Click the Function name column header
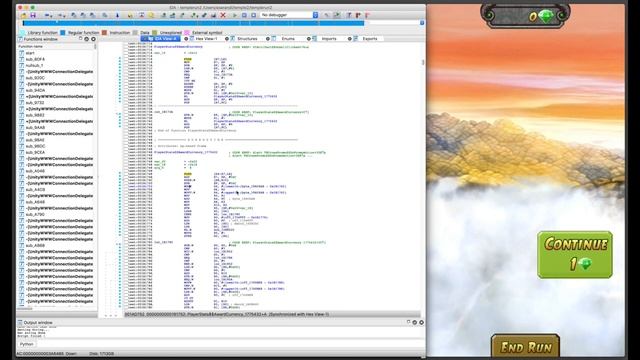 pyautogui.click(x=56, y=47)
